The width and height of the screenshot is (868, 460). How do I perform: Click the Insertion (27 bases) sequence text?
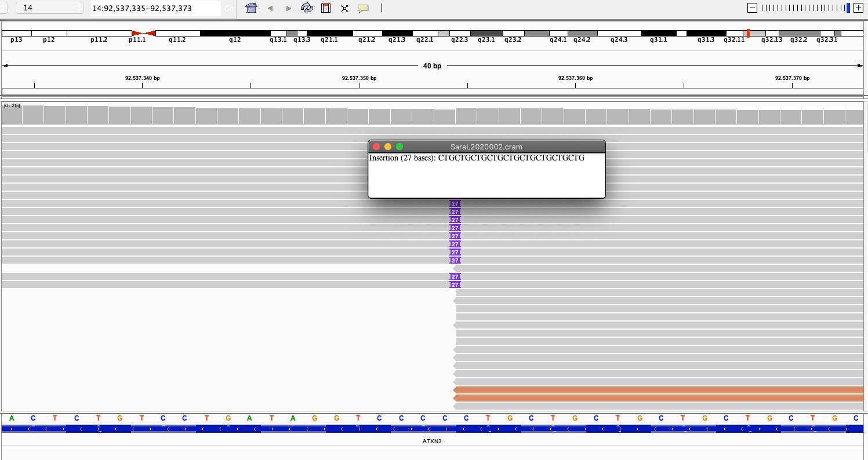point(477,158)
